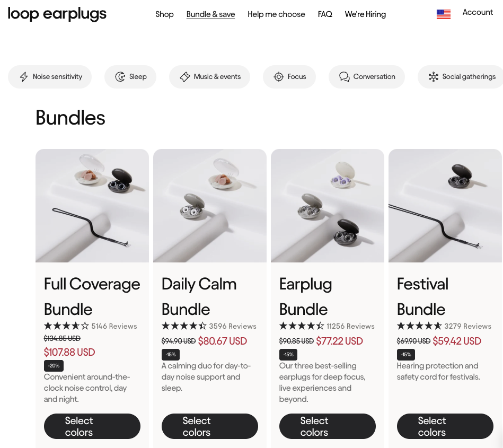Click Select colors for Full Coverage Bundle
The width and height of the screenshot is (503, 448).
pos(92,426)
